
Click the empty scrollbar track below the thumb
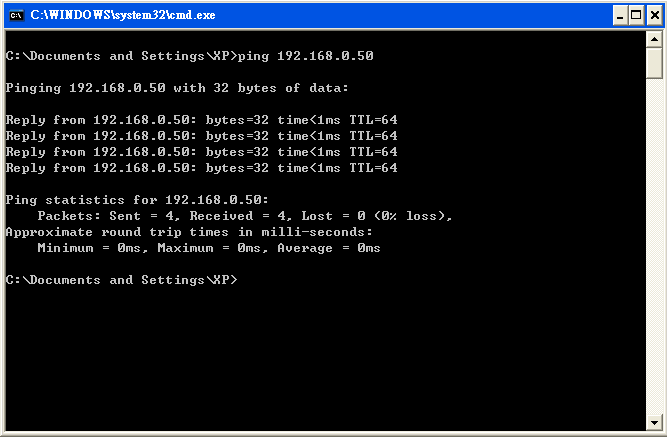tap(654, 250)
